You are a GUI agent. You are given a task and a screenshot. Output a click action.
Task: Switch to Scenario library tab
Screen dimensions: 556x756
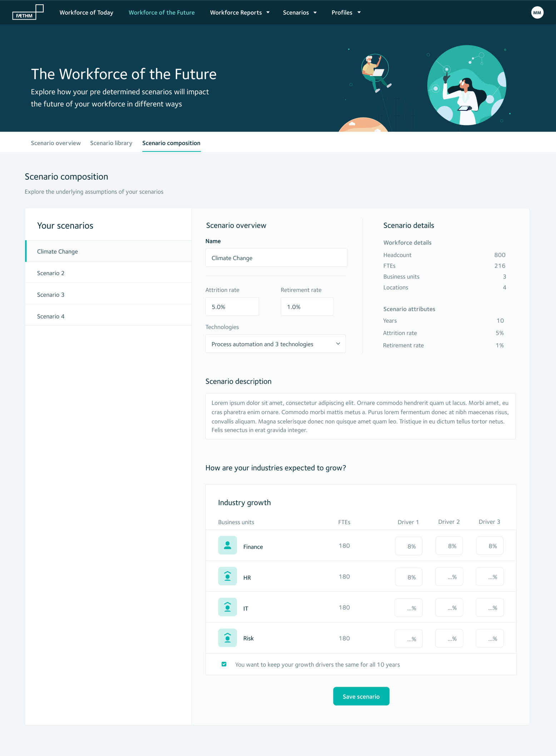click(x=111, y=143)
